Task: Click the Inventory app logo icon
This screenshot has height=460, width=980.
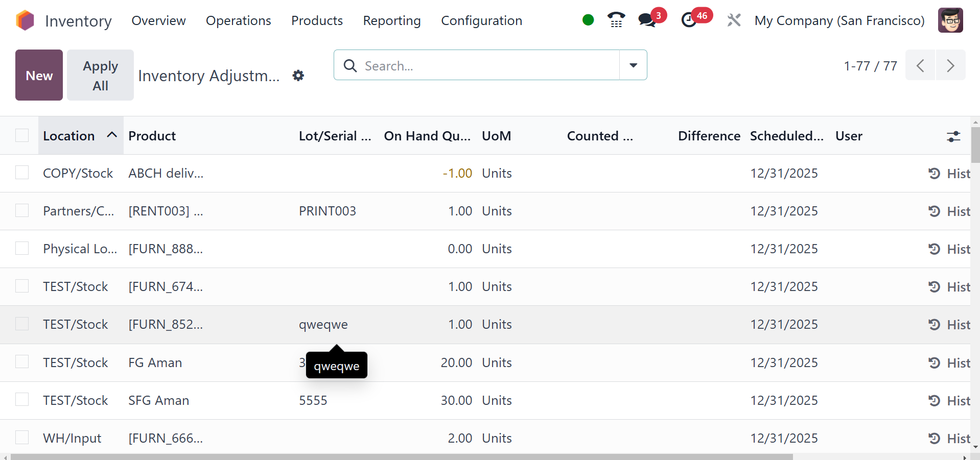Action: (25, 20)
